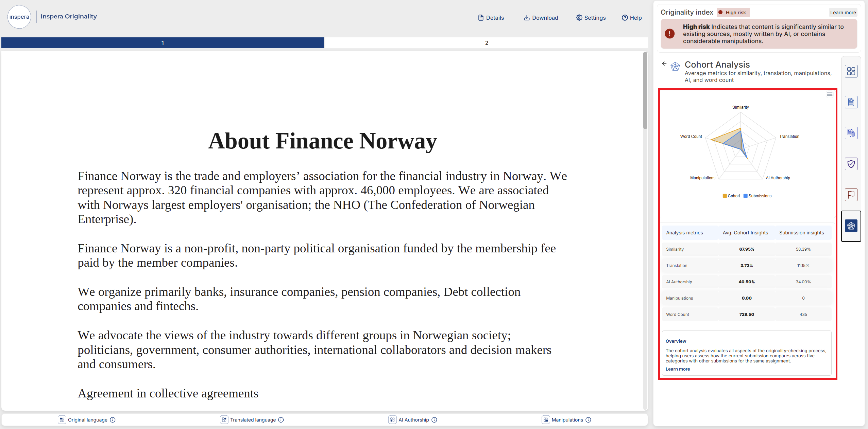Switch to page 2 tab

pos(487,43)
